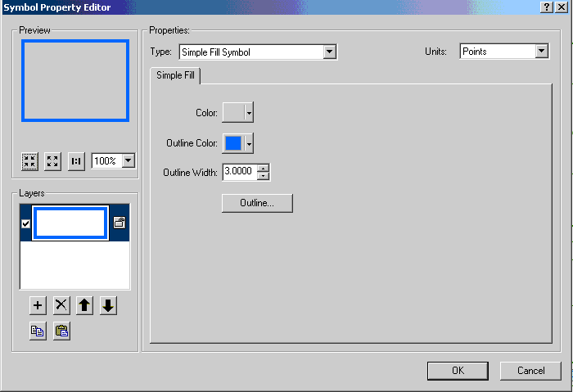Paste a layer
The width and height of the screenshot is (573, 392).
(61, 331)
